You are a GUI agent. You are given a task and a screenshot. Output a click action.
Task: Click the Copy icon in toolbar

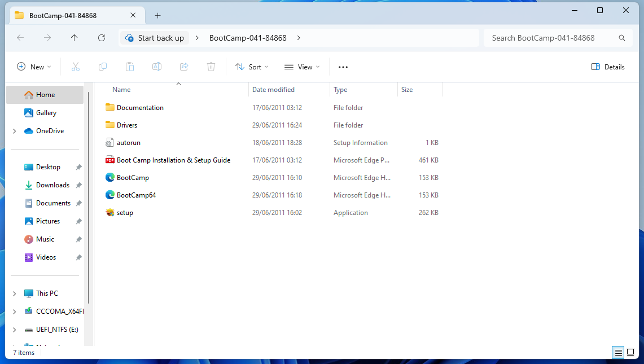(x=103, y=67)
